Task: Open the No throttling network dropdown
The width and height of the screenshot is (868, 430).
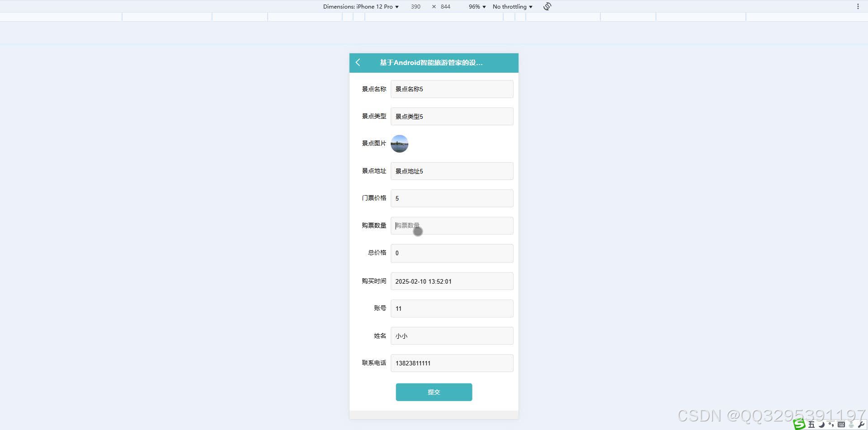Action: [512, 6]
